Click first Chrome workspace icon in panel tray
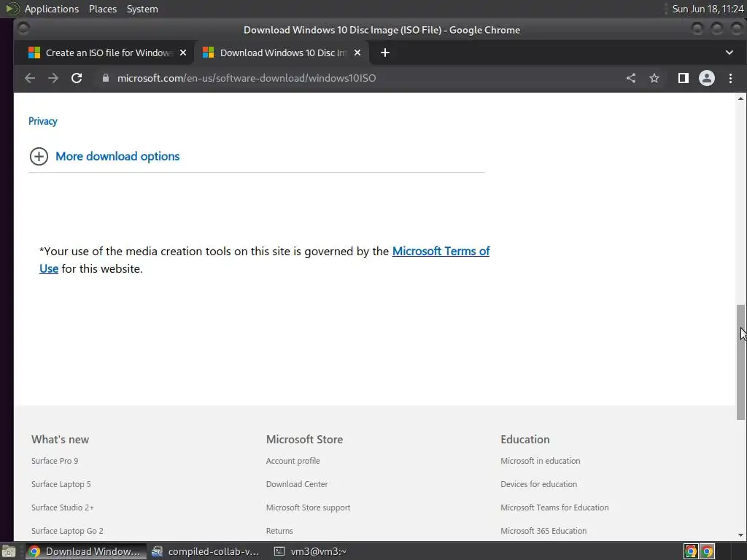This screenshot has width=747, height=560. point(691,551)
